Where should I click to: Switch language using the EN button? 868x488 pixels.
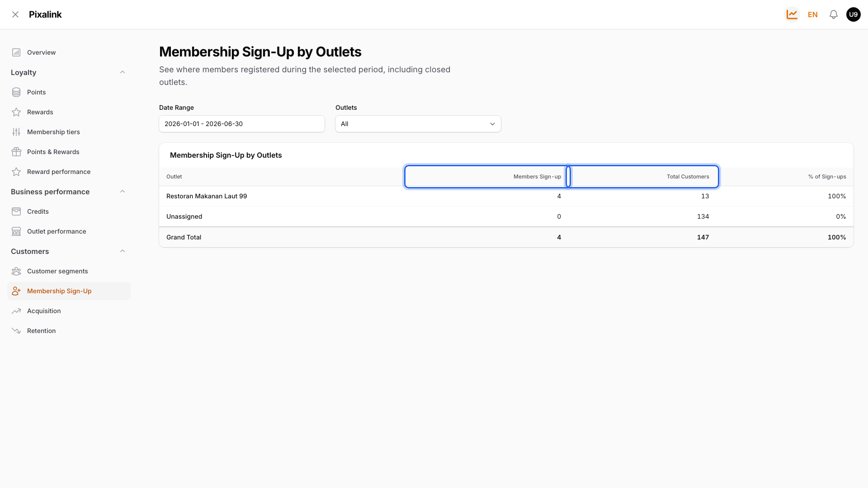point(813,14)
